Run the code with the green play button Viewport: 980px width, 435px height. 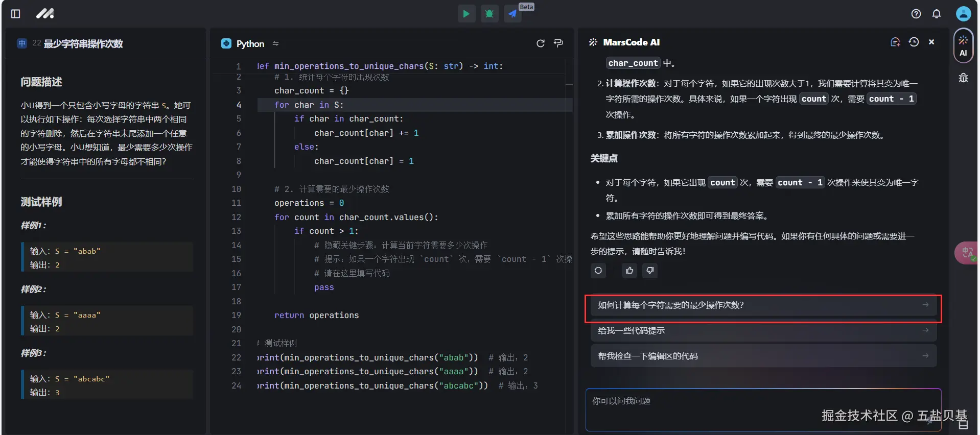(x=466, y=14)
